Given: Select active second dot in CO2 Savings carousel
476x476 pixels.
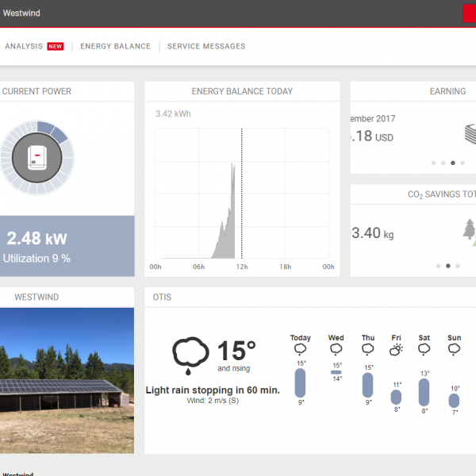Looking at the screenshot, I should tap(448, 266).
